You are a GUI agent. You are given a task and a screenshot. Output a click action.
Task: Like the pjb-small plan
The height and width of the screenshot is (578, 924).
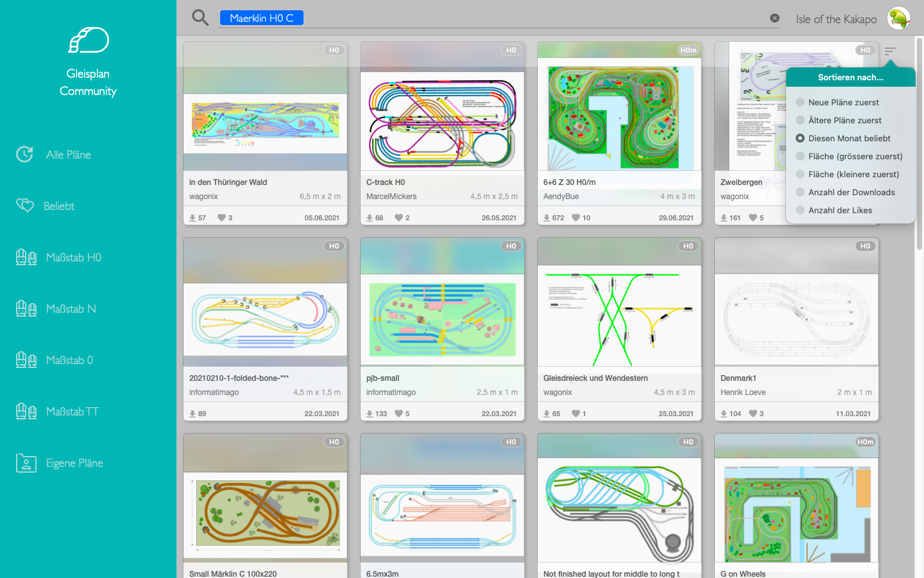point(398,414)
